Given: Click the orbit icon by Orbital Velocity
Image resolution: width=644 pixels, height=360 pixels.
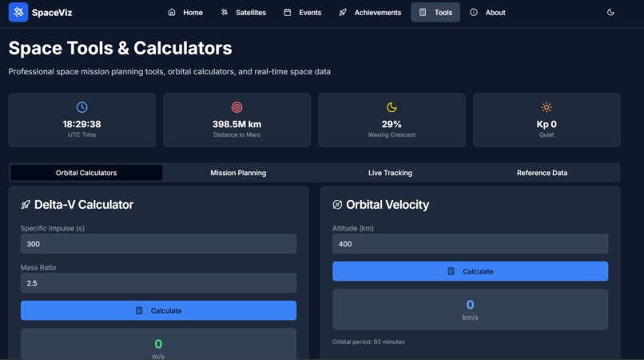Looking at the screenshot, I should pos(337,205).
